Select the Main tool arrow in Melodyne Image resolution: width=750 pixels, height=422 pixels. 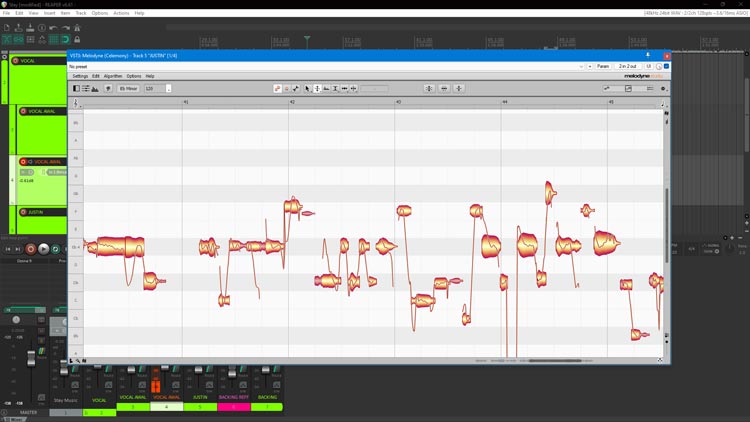308,89
